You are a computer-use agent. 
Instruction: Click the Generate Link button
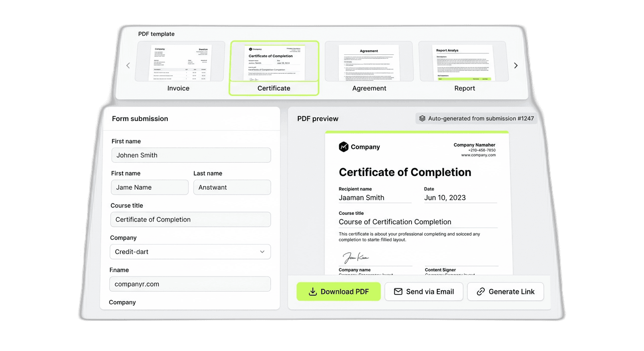(505, 291)
